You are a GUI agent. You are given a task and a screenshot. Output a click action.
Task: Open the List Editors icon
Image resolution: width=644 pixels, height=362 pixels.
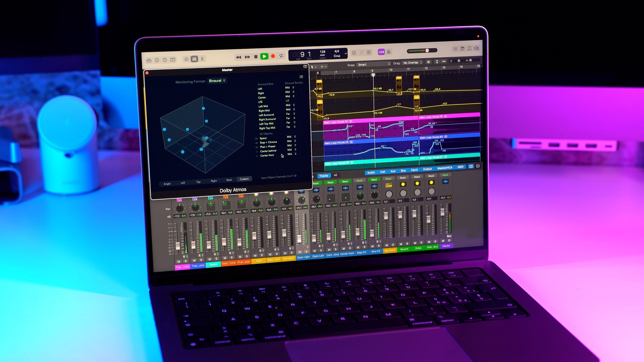[x=455, y=49]
